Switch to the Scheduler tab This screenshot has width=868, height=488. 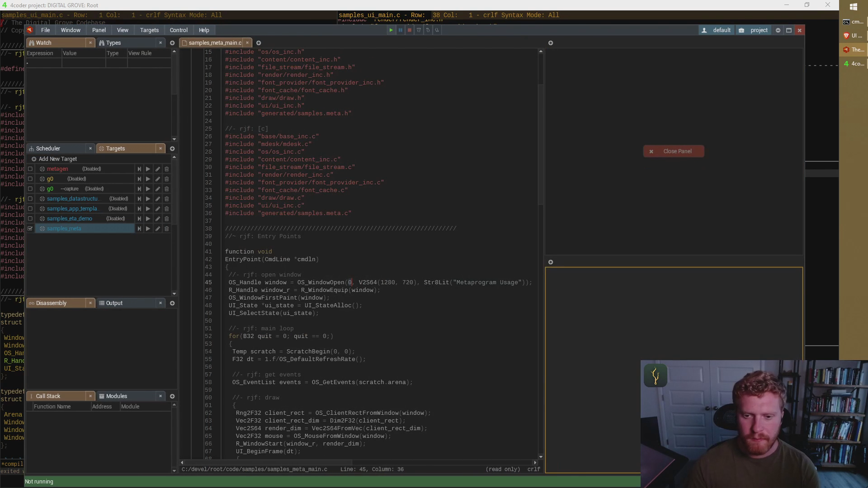(57, 149)
